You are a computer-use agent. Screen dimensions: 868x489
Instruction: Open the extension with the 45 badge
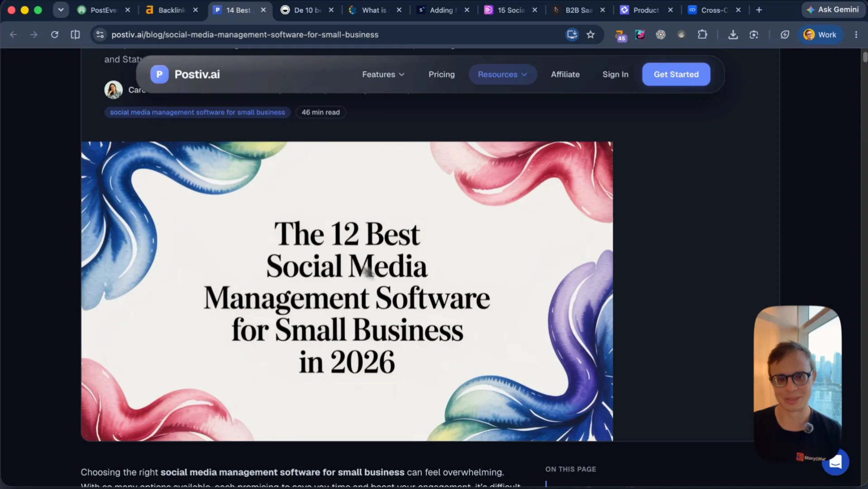(620, 35)
